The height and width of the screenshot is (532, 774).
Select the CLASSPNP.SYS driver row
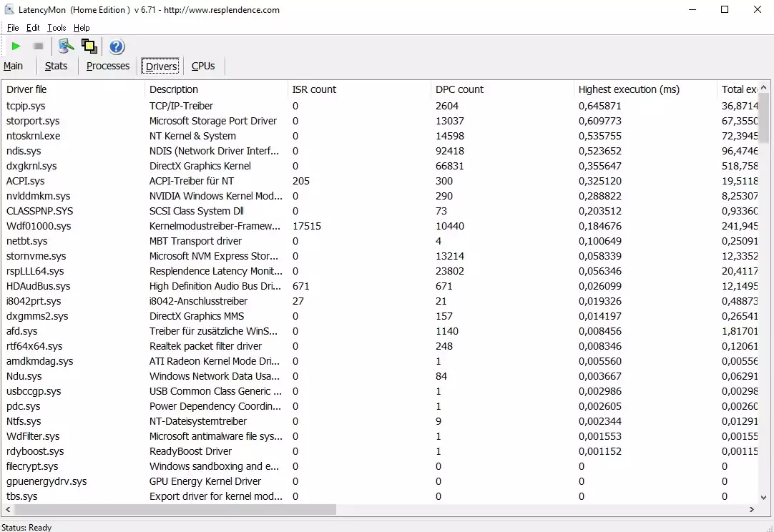(380, 211)
